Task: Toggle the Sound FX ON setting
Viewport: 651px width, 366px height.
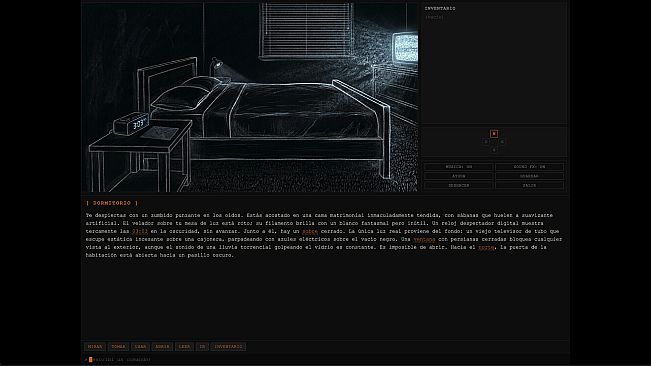Action: (529, 167)
